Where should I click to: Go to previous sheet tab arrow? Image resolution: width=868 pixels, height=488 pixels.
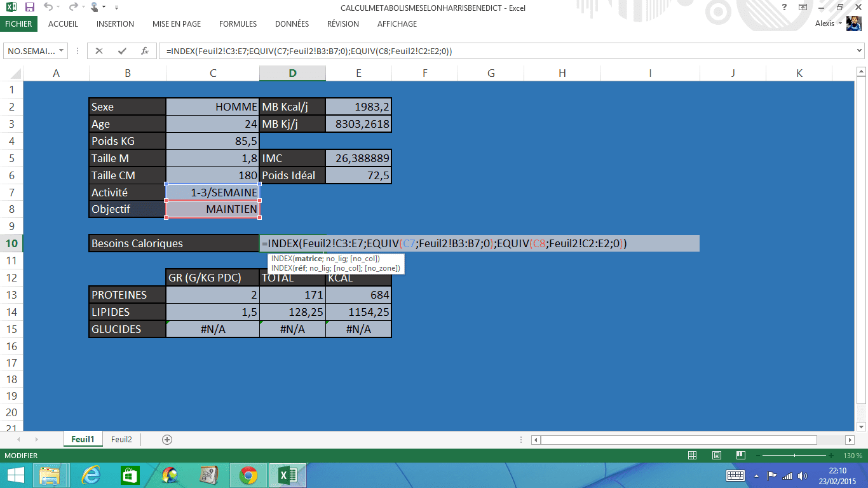(18, 439)
